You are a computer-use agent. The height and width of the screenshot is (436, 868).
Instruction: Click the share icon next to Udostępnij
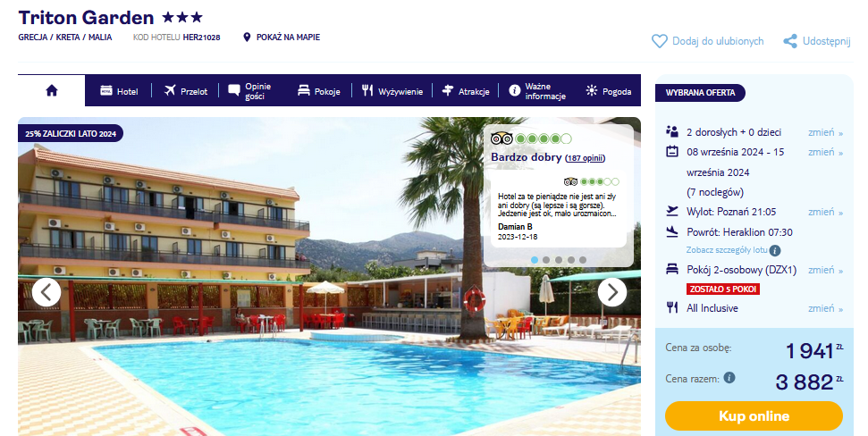pyautogui.click(x=790, y=41)
